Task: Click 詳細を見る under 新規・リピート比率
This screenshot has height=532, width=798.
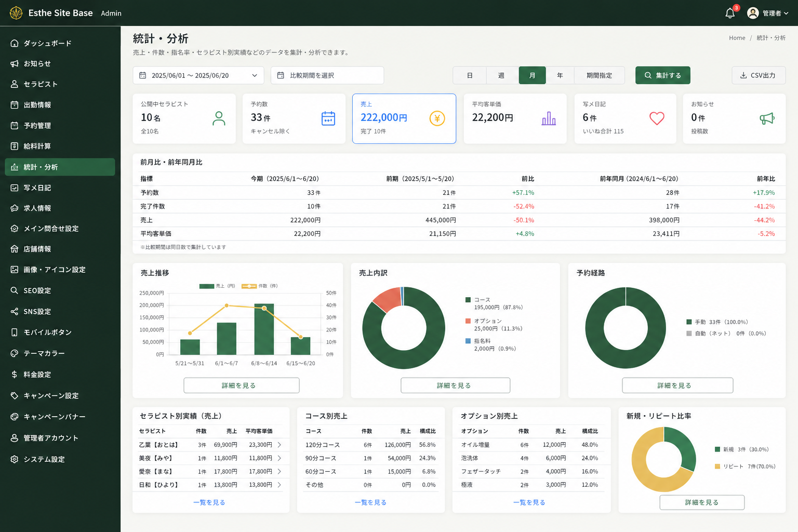Action: coord(702,502)
